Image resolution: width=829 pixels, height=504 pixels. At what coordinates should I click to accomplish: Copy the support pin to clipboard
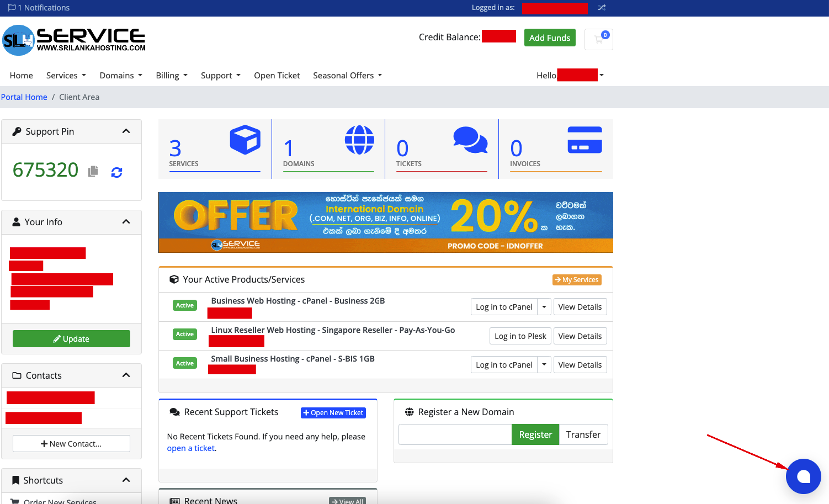pos(93,172)
